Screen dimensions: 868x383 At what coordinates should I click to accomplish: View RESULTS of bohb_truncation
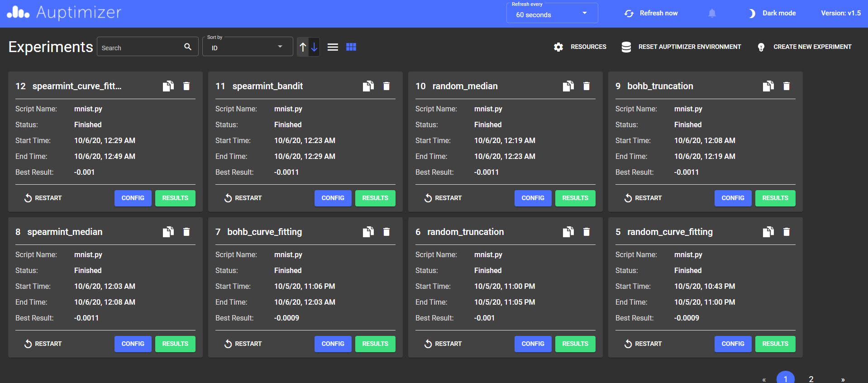(775, 198)
